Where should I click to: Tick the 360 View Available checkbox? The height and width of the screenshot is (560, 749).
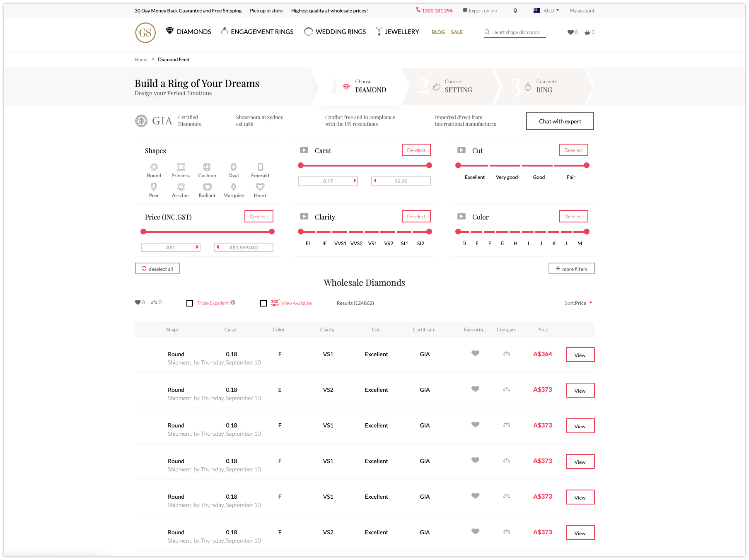click(x=263, y=303)
